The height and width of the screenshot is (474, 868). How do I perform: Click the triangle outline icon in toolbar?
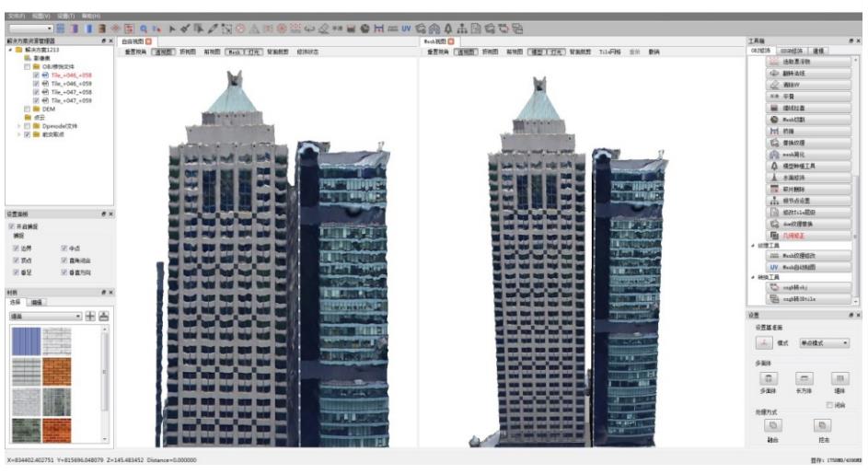coord(254,29)
